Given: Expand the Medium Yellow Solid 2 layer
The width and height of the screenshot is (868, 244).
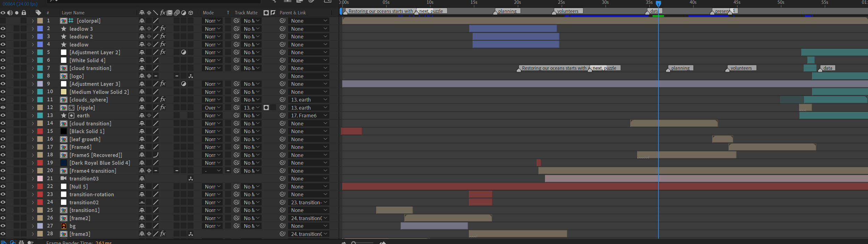Looking at the screenshot, I should click(x=33, y=92).
